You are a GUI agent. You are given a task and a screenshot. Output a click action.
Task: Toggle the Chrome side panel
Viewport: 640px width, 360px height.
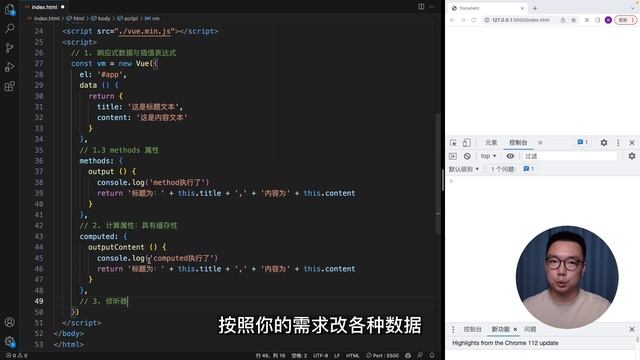[x=598, y=20]
